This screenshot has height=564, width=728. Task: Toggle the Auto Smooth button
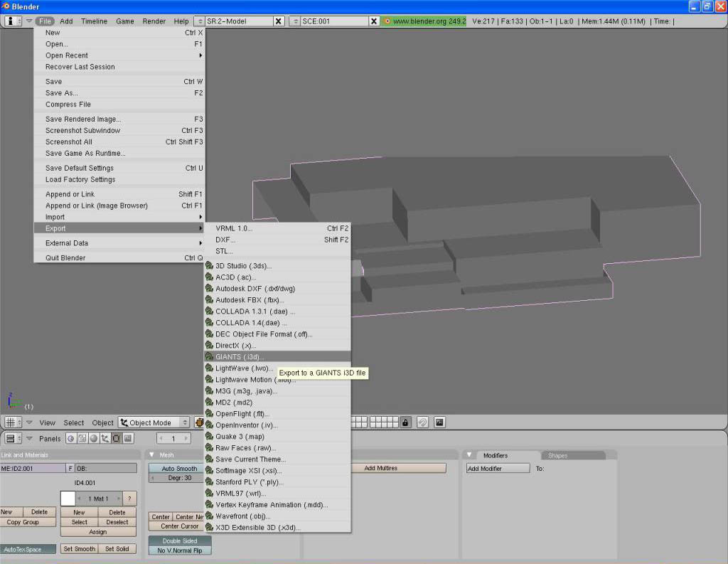pos(179,469)
